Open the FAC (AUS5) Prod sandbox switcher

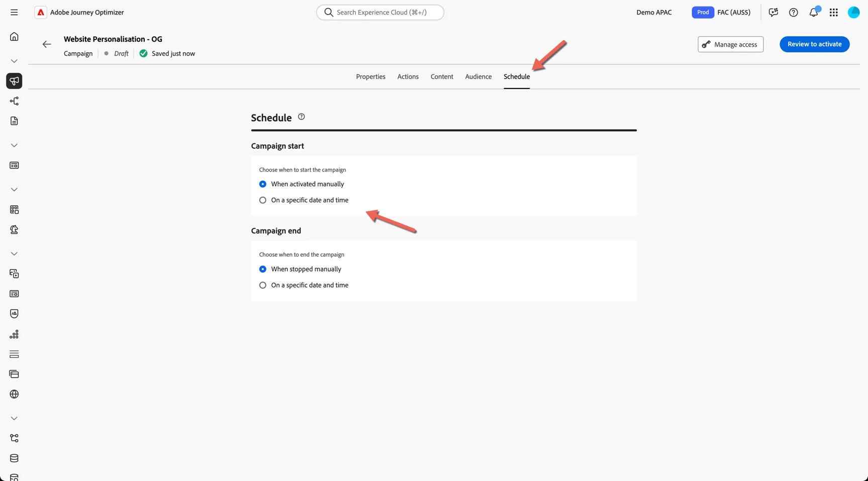click(721, 13)
